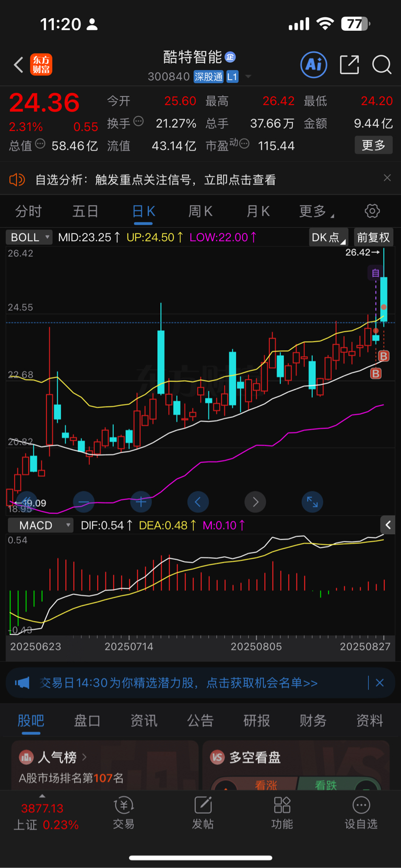Tap the Wi-Fi status icon
The height and width of the screenshot is (868, 401).
325,24
